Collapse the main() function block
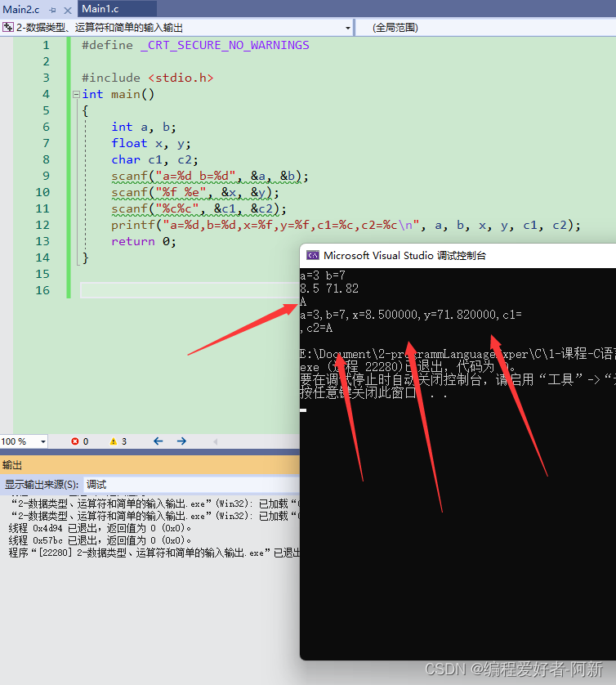616x685 pixels. click(76, 94)
